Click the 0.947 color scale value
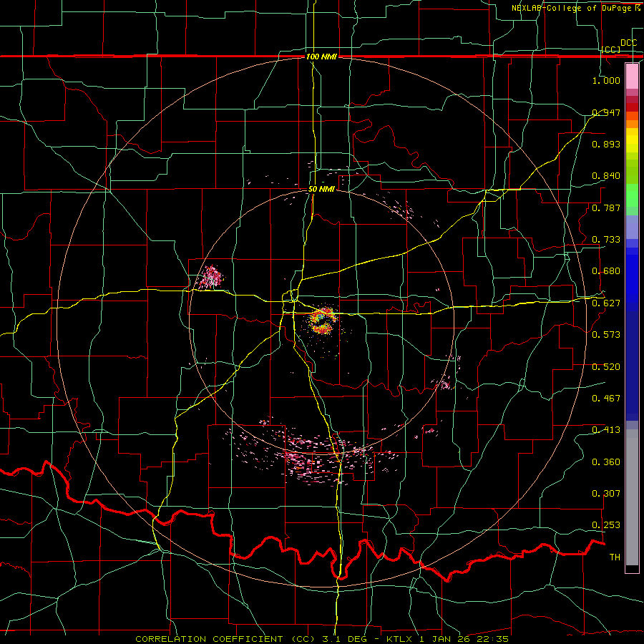The image size is (644, 644). pyautogui.click(x=606, y=112)
